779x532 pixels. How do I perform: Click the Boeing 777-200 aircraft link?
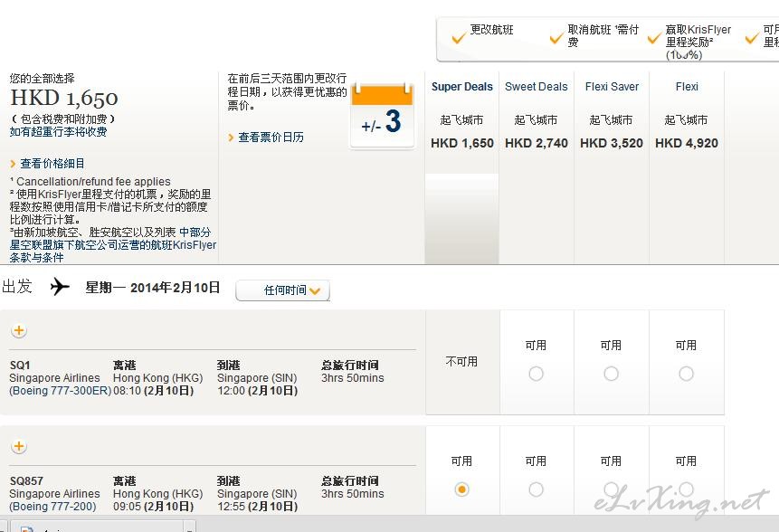[52, 506]
